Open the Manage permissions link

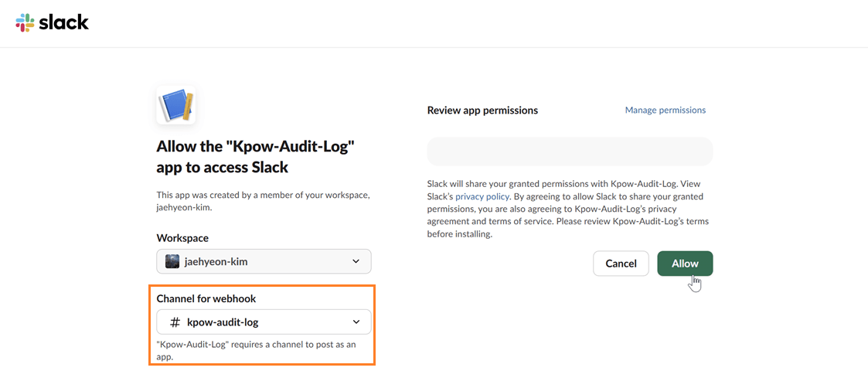pos(665,111)
